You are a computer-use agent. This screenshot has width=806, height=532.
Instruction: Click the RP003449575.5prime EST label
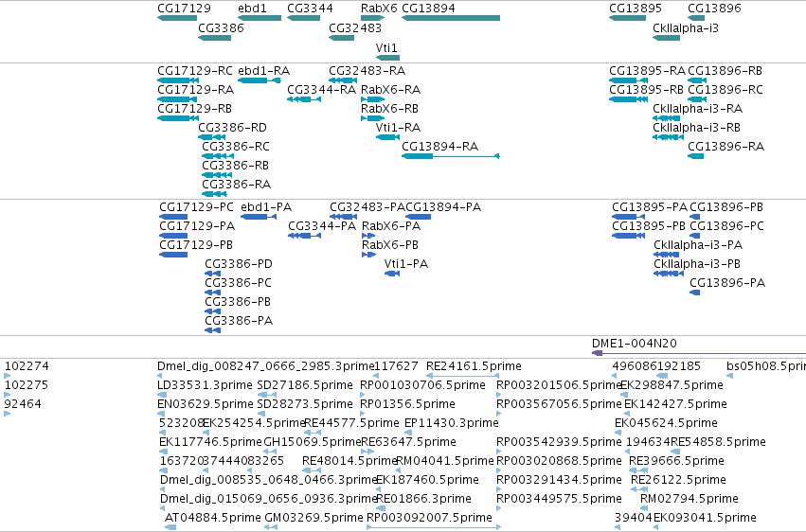tap(559, 500)
